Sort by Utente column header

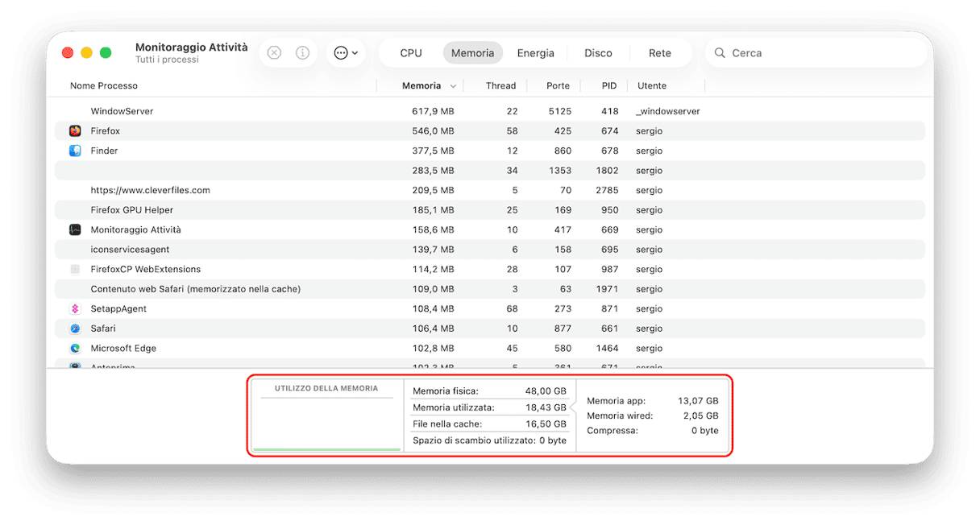click(x=652, y=85)
